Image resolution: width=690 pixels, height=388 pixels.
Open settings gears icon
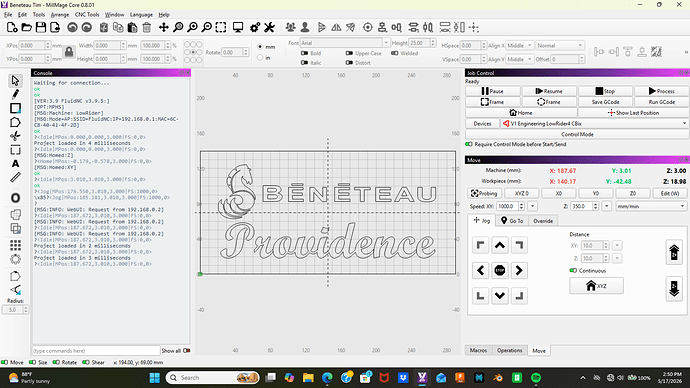pos(255,27)
